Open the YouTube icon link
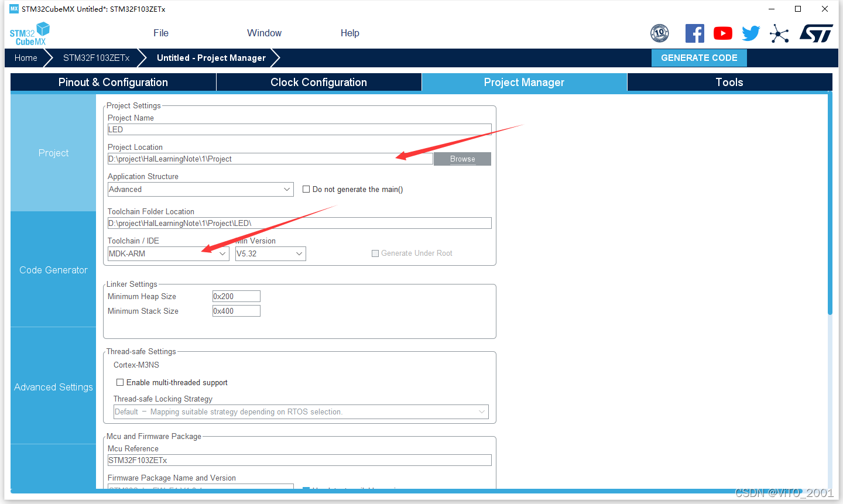 (x=723, y=33)
